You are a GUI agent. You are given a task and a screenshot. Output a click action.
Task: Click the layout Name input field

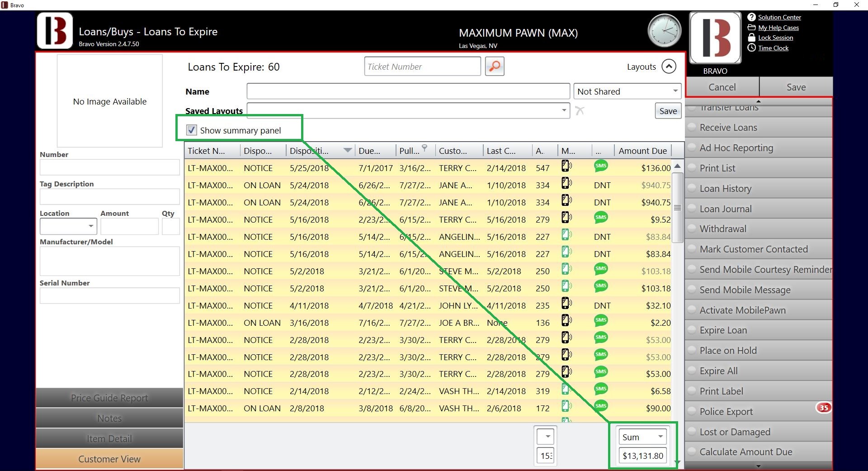click(408, 91)
